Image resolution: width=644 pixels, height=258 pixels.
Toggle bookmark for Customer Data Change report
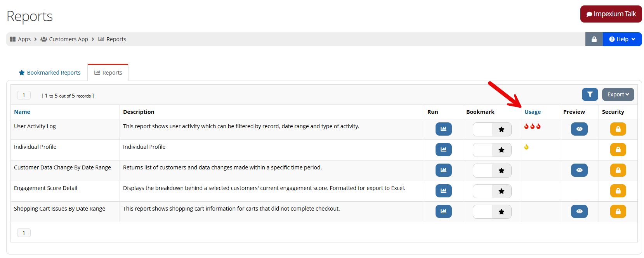click(x=492, y=171)
